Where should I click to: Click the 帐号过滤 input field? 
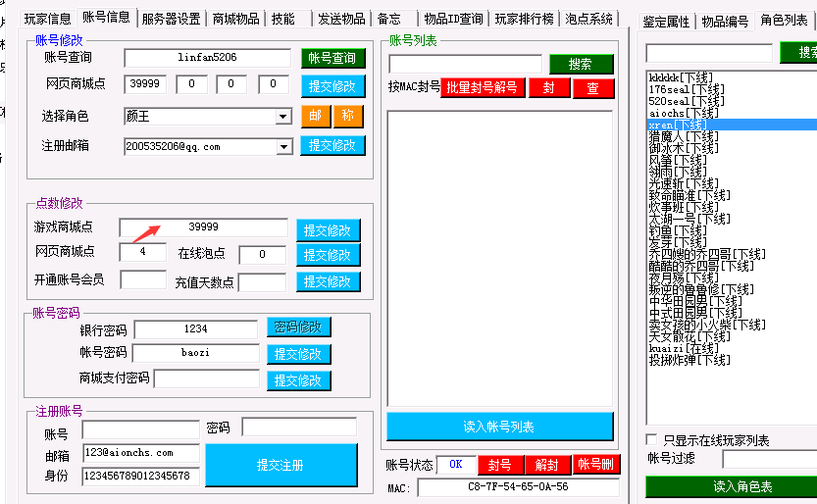769,459
